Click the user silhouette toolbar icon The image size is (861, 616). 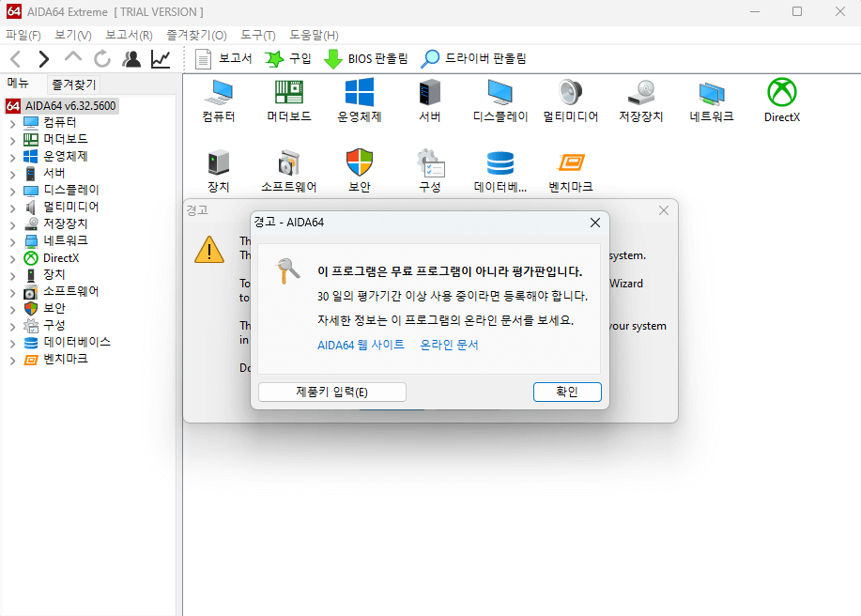(131, 59)
